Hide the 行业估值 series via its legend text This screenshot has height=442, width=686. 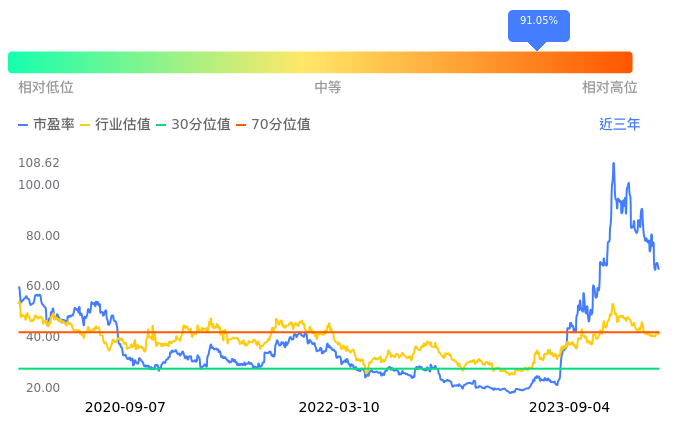click(x=123, y=125)
